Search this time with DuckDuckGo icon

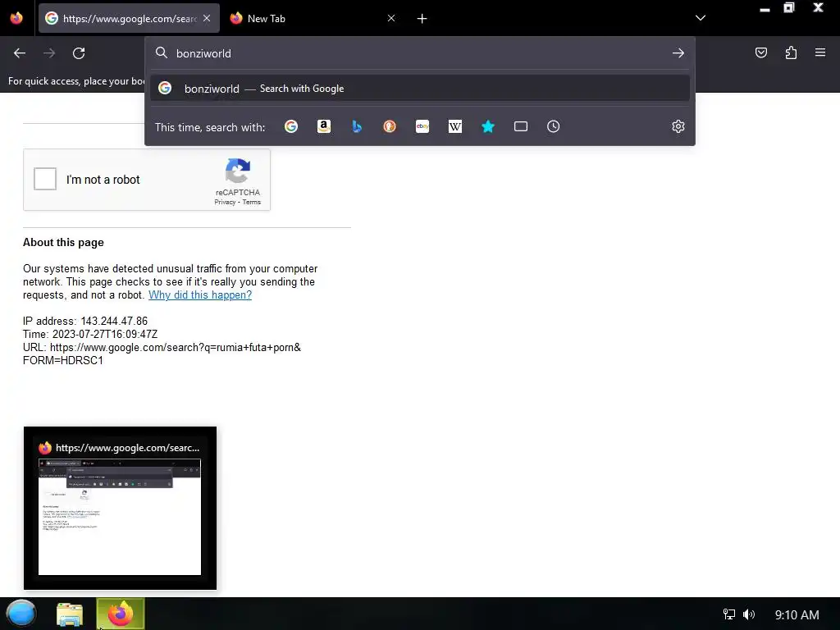click(390, 126)
